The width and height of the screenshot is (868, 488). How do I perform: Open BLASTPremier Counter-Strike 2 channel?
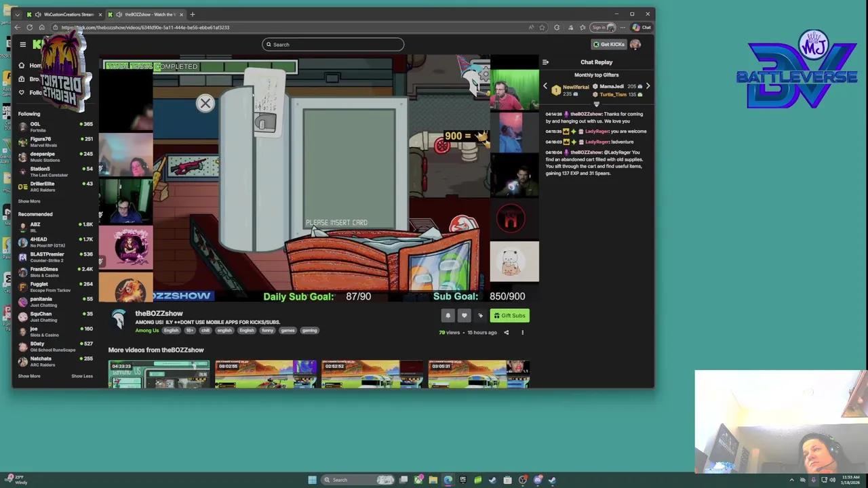point(56,257)
